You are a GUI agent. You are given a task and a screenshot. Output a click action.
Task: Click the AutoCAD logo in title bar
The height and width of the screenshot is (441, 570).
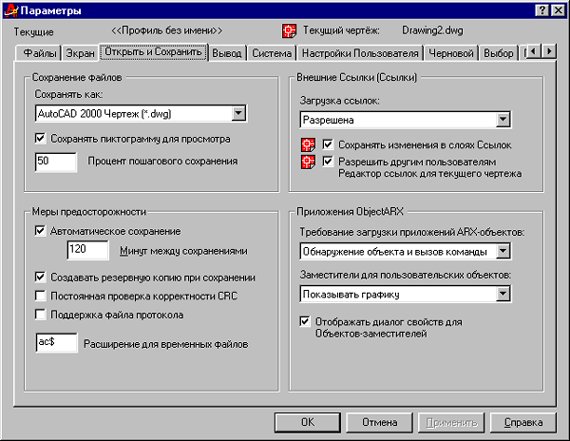(11, 10)
